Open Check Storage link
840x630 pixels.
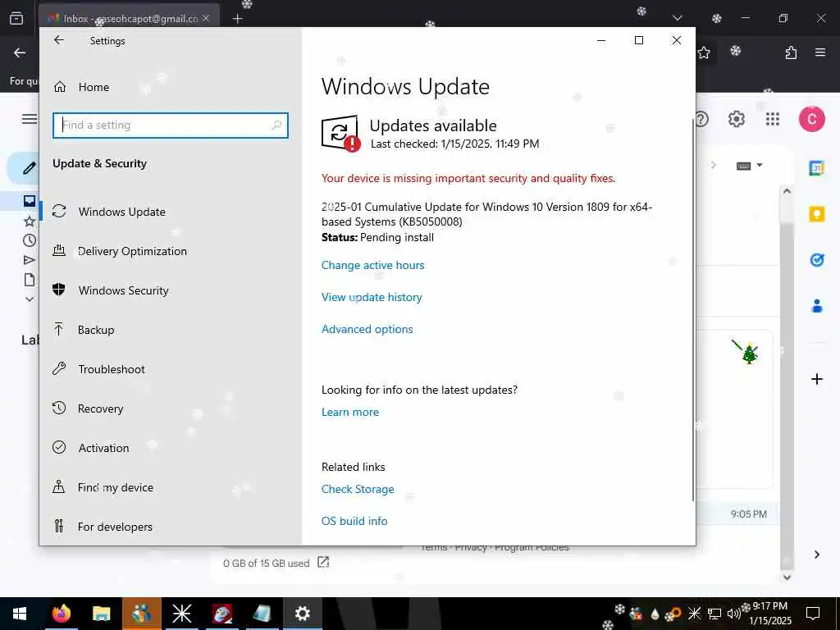tap(358, 489)
